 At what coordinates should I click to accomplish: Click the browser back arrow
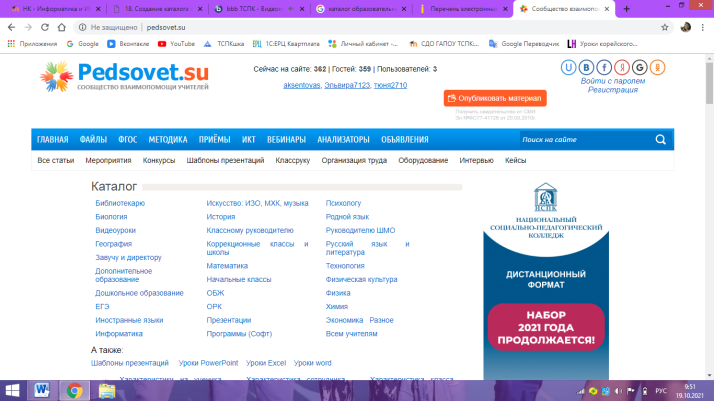(x=11, y=27)
